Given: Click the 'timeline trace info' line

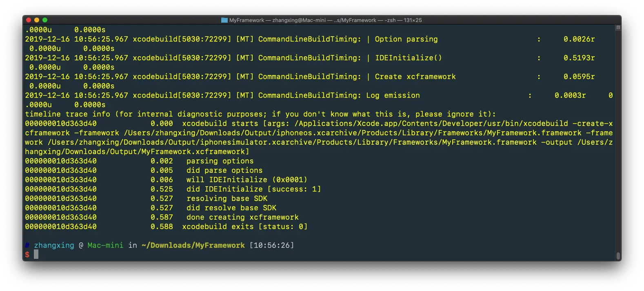Looking at the screenshot, I should pos(260,114).
